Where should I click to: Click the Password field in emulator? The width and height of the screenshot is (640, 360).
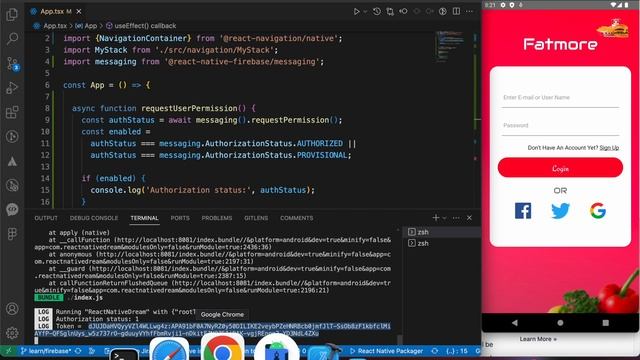(x=560, y=126)
